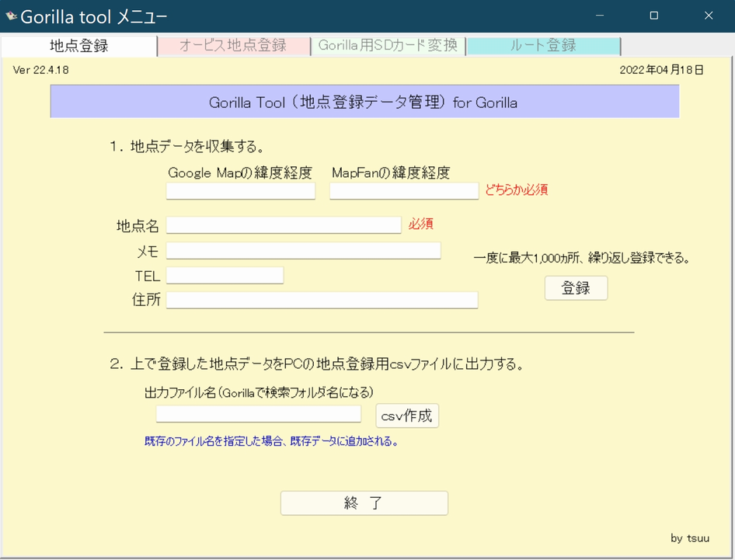Click into the TEL field
The width and height of the screenshot is (735, 560).
[225, 276]
